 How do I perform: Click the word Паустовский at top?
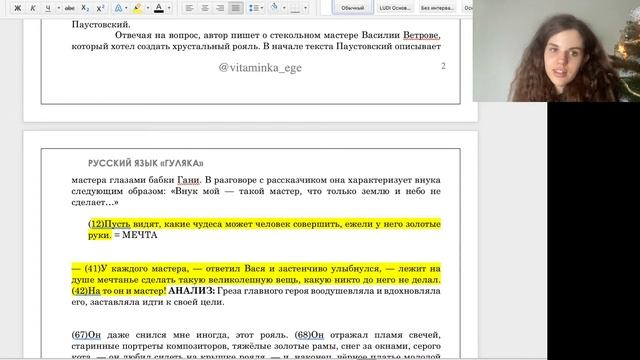[101, 24]
